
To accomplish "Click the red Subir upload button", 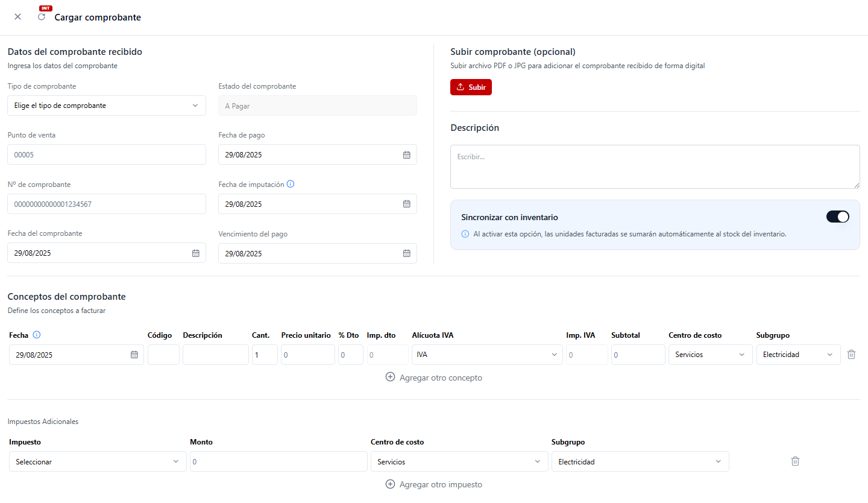I will [471, 87].
